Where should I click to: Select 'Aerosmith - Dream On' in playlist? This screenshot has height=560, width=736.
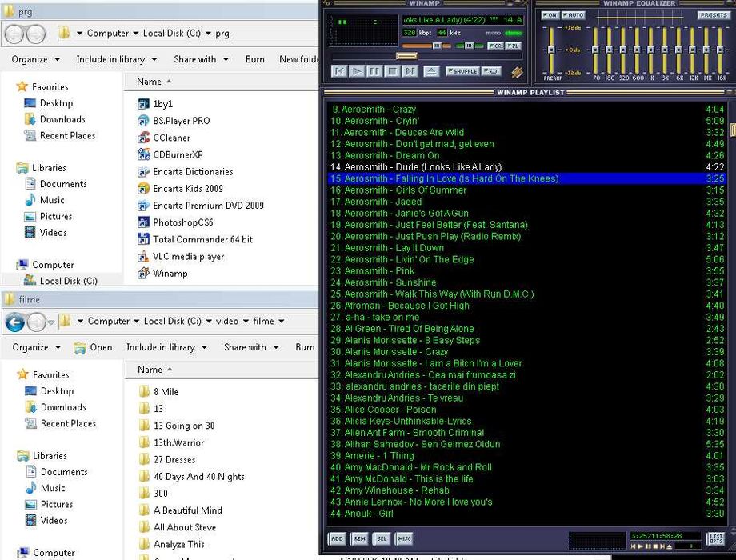click(527, 155)
